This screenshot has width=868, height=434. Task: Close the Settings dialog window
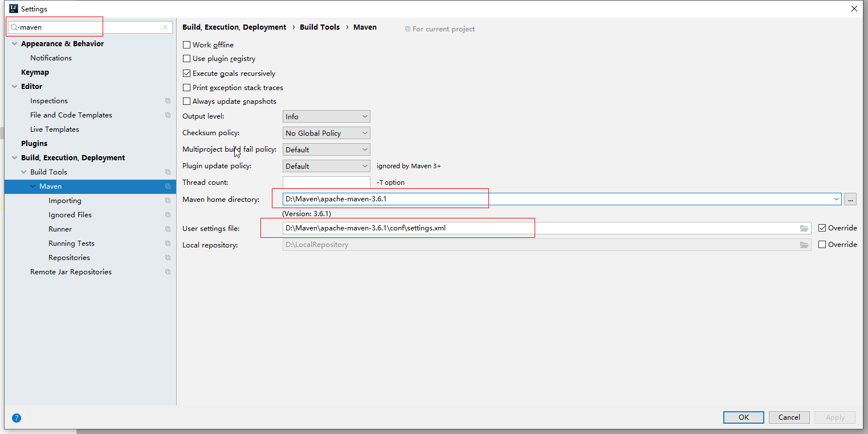click(854, 9)
